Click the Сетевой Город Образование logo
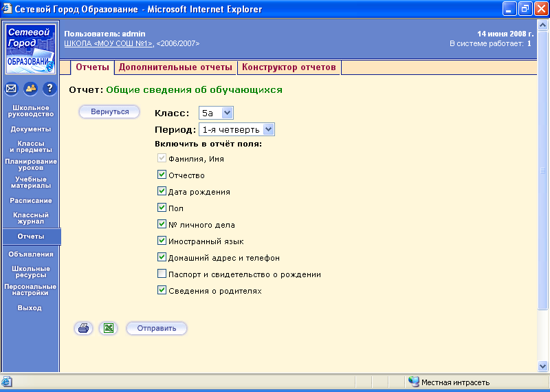The width and height of the screenshot is (550, 392). point(30,49)
